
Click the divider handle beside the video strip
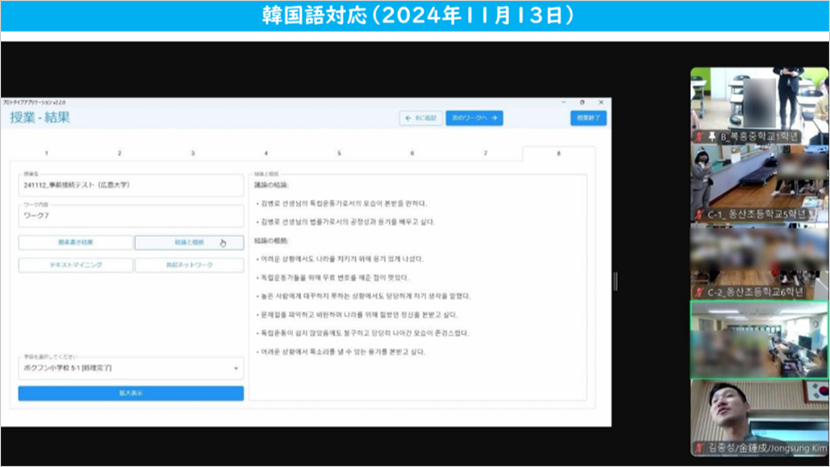tap(615, 281)
